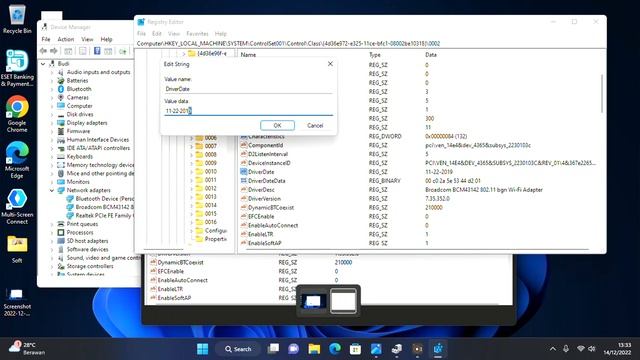Click Back arrow in Device Manager toolbar

click(43, 51)
